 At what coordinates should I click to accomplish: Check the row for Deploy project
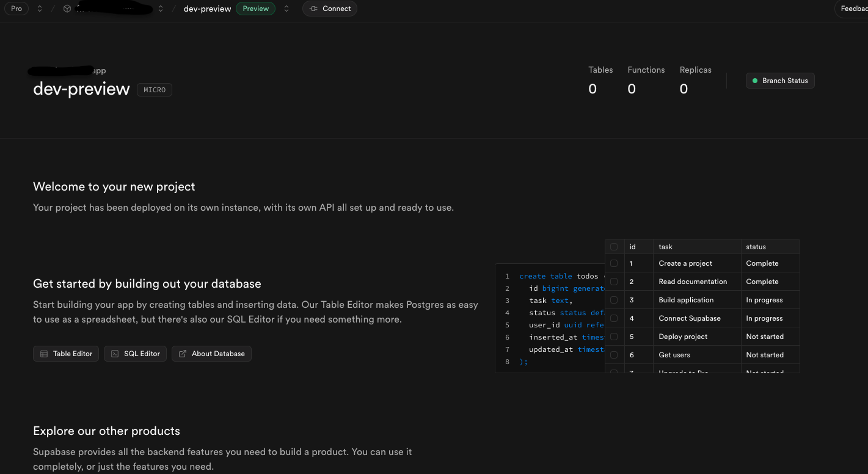614,337
